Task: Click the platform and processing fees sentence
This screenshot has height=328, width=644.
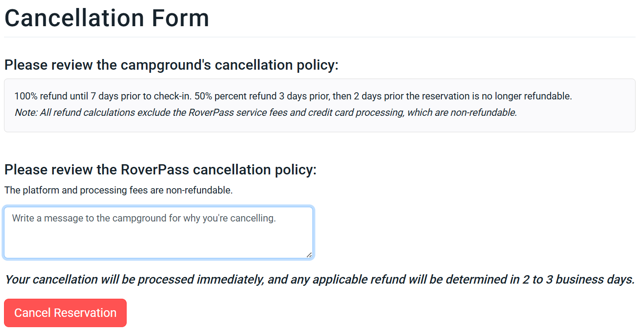Action: click(118, 190)
